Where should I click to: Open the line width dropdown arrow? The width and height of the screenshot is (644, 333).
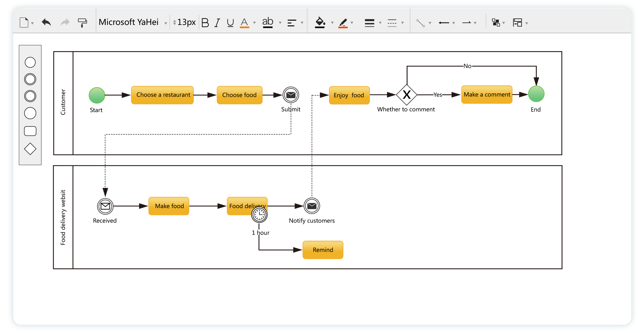380,23
